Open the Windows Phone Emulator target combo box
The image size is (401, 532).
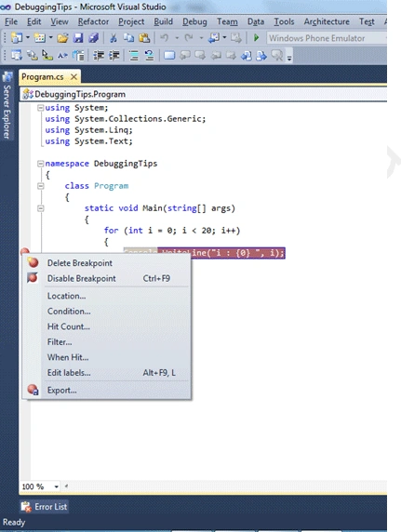coord(327,38)
